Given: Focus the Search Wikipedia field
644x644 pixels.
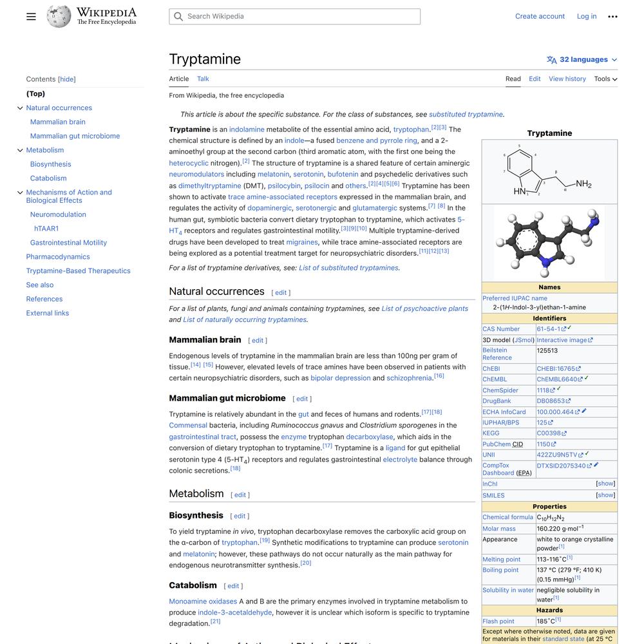Looking at the screenshot, I should (x=294, y=17).
